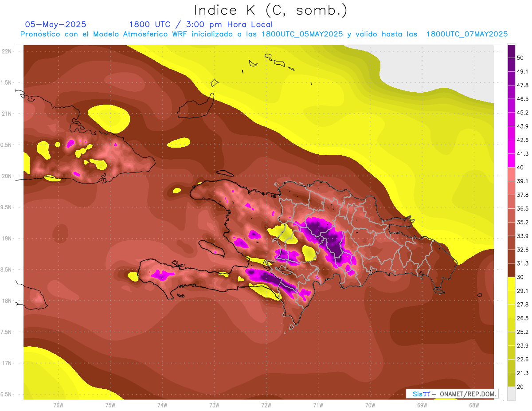The image size is (532, 411).
Task: Click the color bar value '25.2'
Action: (523, 332)
